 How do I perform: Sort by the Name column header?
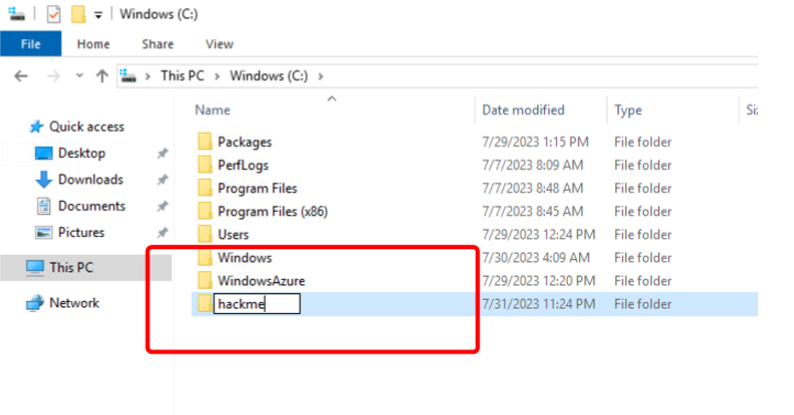[213, 110]
